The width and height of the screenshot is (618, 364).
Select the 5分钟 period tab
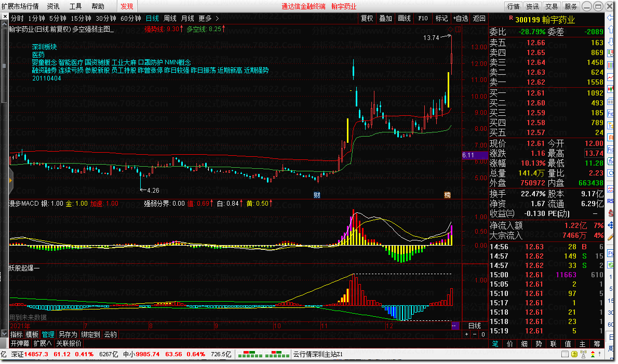click(58, 19)
